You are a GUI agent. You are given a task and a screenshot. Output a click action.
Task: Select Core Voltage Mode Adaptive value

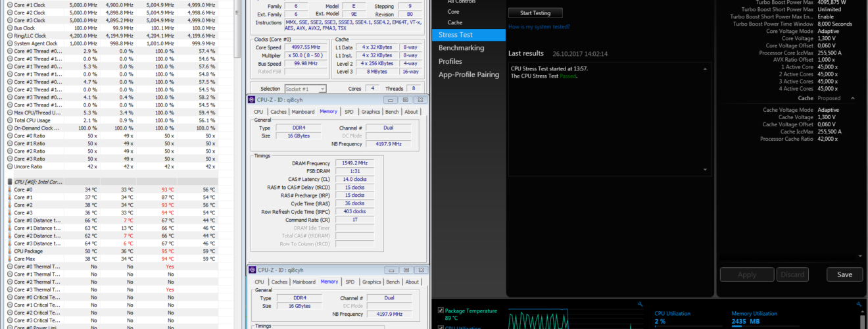827,31
